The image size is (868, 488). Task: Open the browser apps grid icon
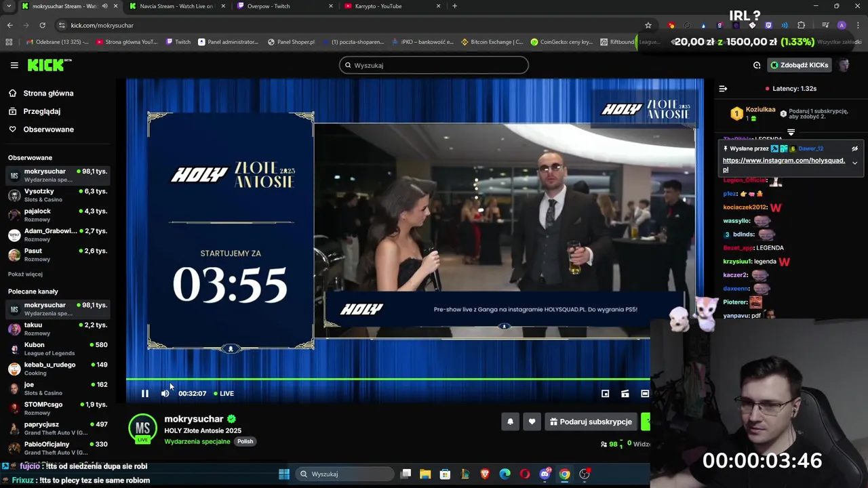coord(9,42)
